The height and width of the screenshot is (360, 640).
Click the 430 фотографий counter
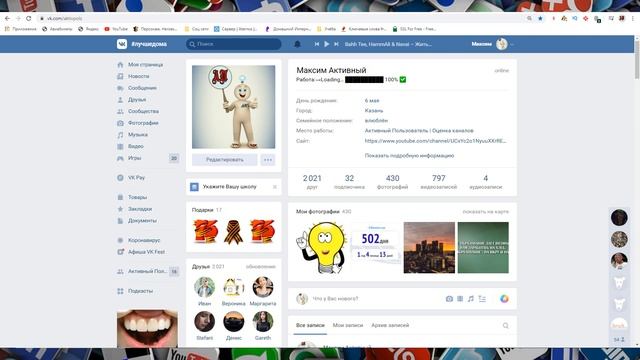coord(393,182)
